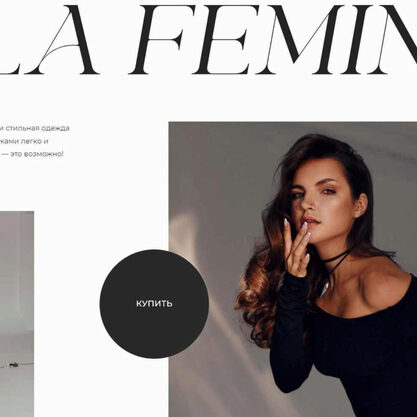Click the round КУПИТЬ button
Image resolution: width=417 pixels, height=417 pixels.
[x=154, y=304]
